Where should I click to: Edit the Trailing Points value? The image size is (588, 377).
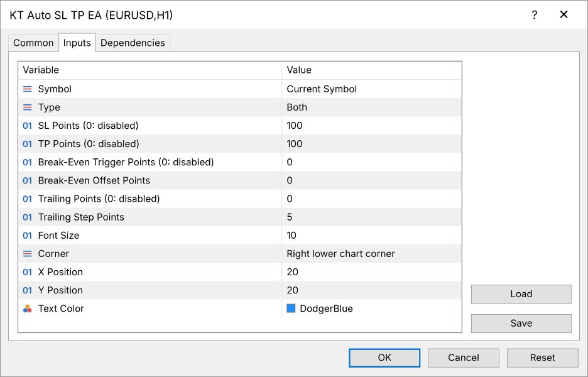372,199
